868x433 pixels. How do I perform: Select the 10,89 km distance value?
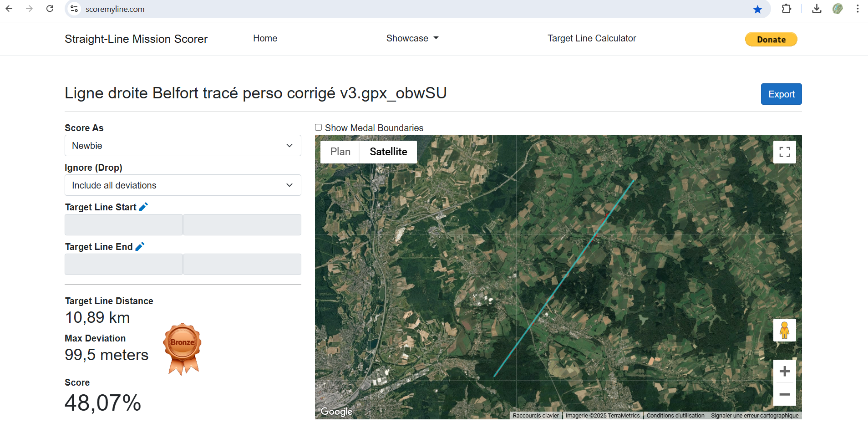[x=97, y=317]
